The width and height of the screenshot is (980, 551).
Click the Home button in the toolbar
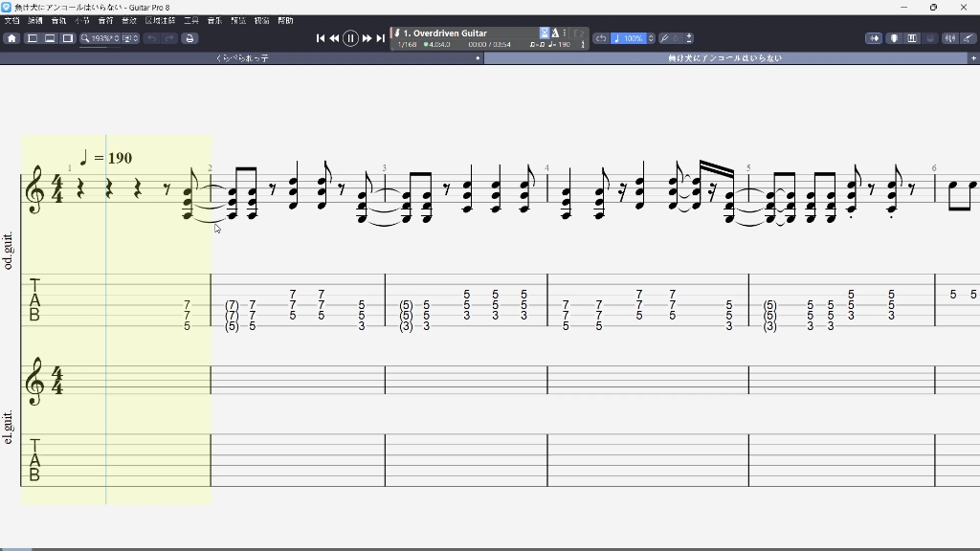(x=11, y=38)
